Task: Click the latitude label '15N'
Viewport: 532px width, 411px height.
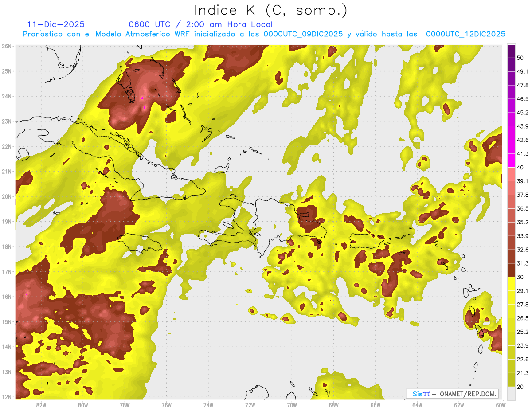Action: coord(7,322)
